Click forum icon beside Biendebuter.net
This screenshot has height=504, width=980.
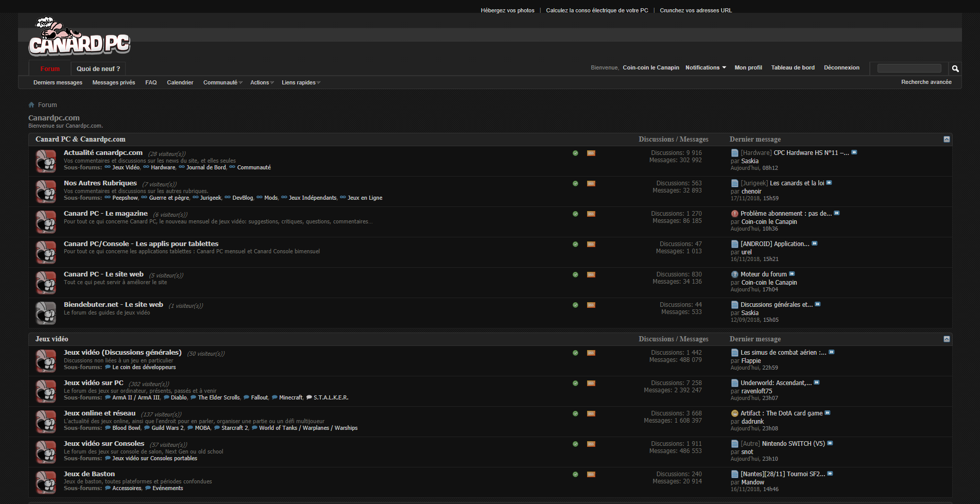[x=46, y=313]
